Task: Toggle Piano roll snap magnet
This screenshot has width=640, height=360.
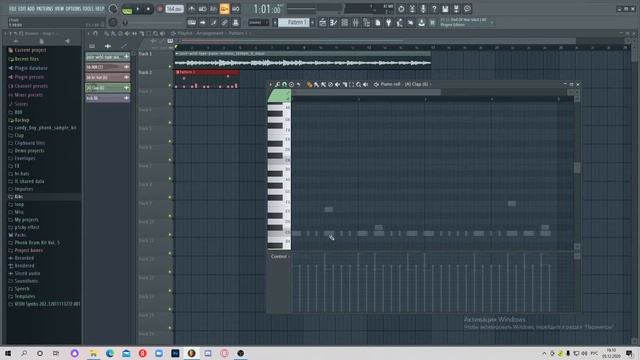Action: [x=284, y=84]
